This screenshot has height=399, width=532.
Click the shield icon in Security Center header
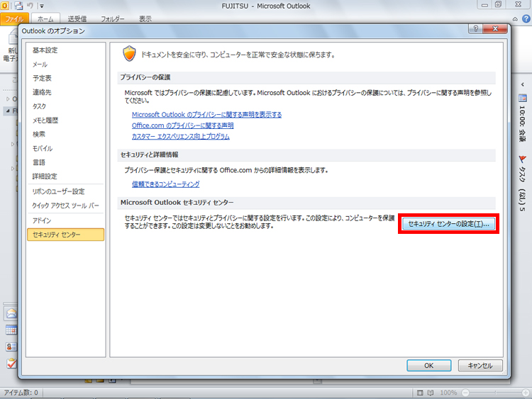point(129,54)
